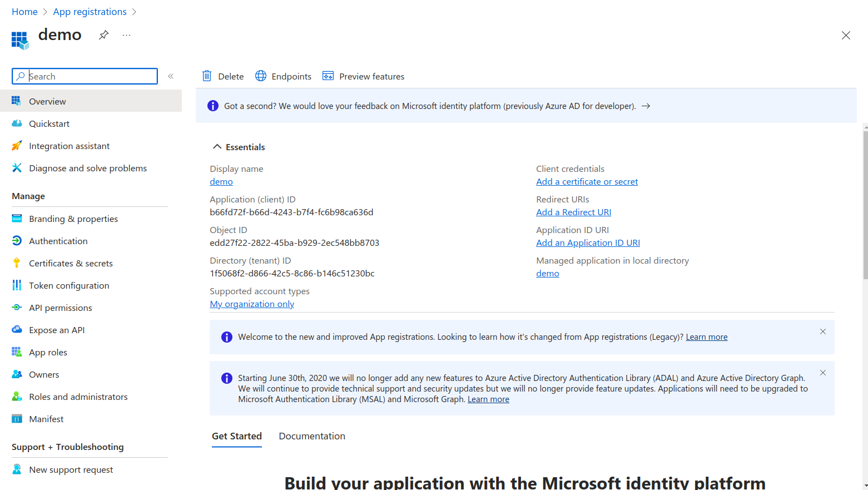Open the ellipsis more options menu
Viewport: 868px width, 490px height.
click(127, 35)
